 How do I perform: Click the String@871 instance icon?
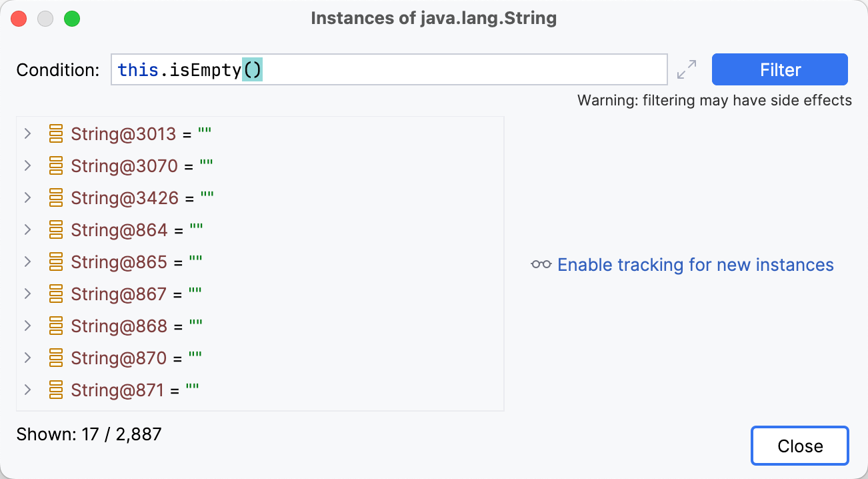57,390
